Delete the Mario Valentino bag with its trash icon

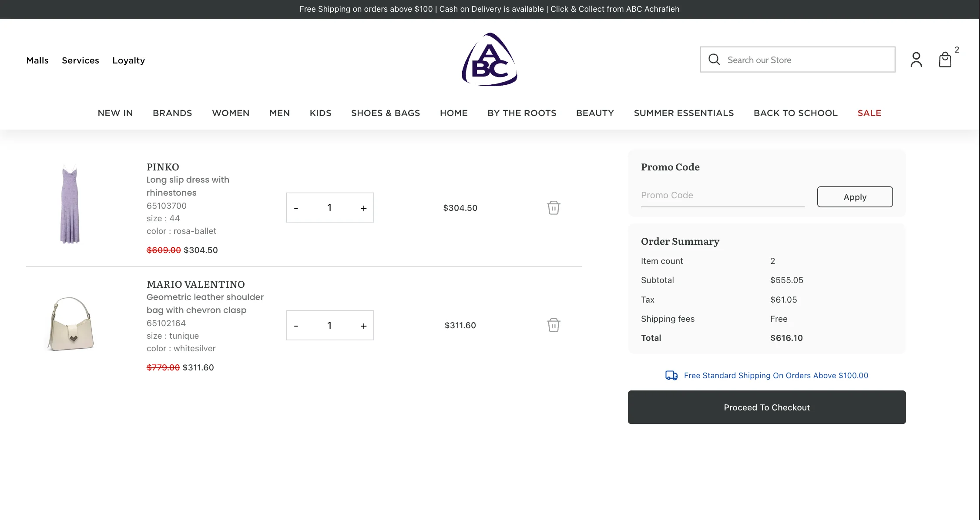click(x=554, y=325)
